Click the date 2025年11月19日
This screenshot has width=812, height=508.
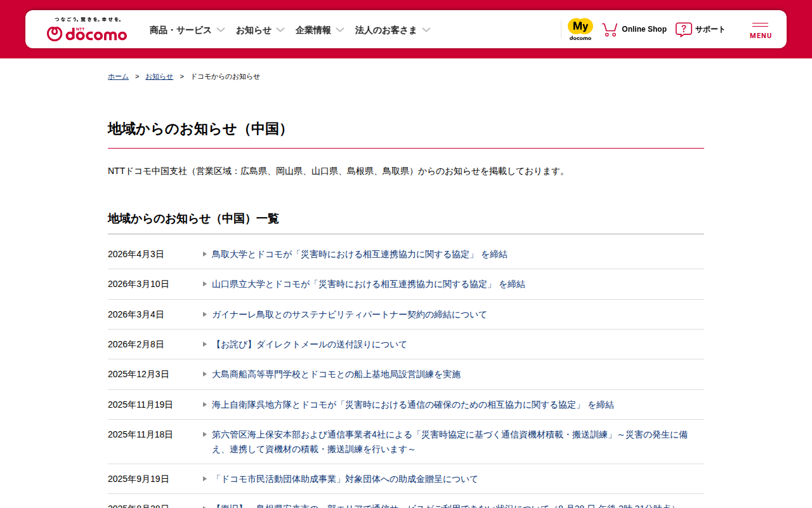click(x=140, y=404)
